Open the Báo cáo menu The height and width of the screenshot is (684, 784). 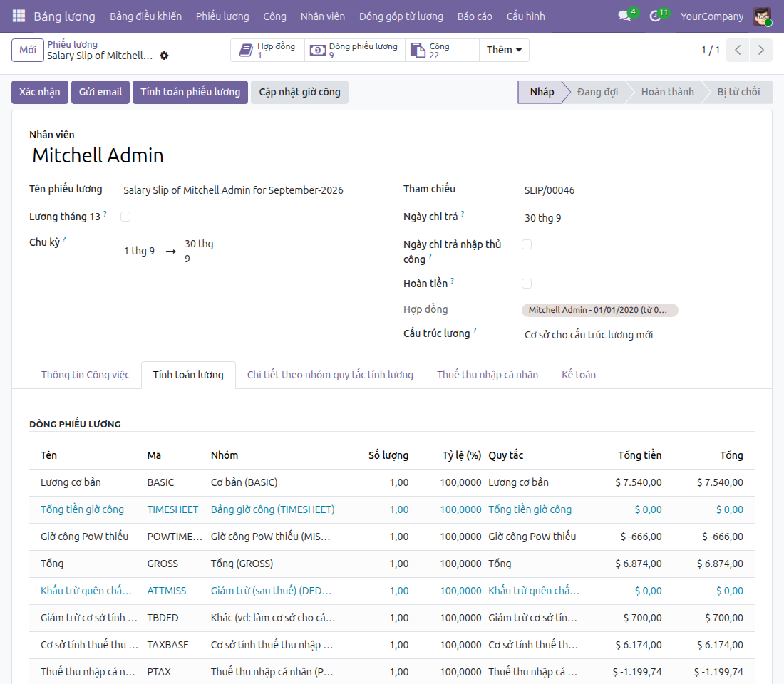coord(475,16)
